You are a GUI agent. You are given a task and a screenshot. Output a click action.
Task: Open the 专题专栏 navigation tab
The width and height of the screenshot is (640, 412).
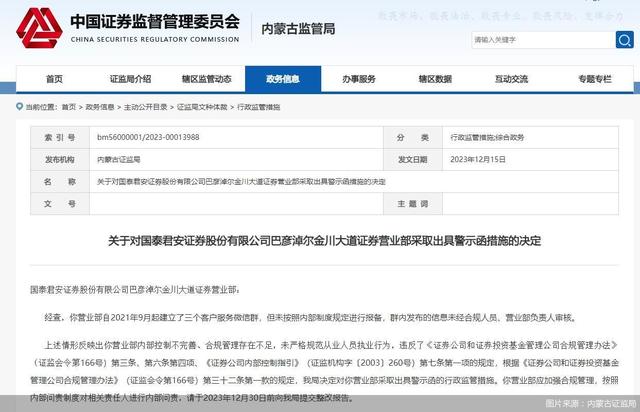point(595,79)
